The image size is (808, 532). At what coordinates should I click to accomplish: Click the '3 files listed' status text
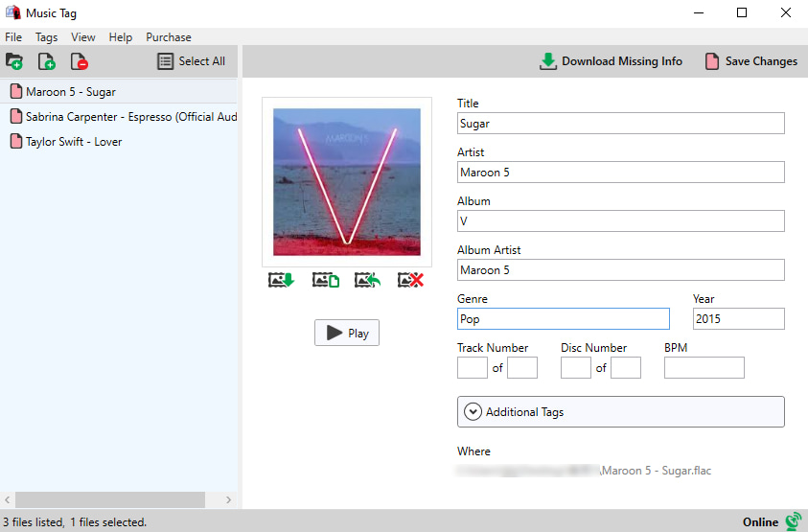[x=34, y=522]
